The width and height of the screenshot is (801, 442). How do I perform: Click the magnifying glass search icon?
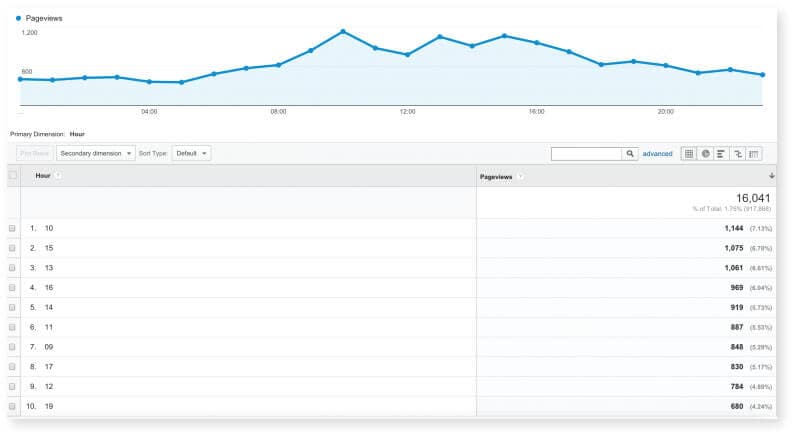click(630, 154)
